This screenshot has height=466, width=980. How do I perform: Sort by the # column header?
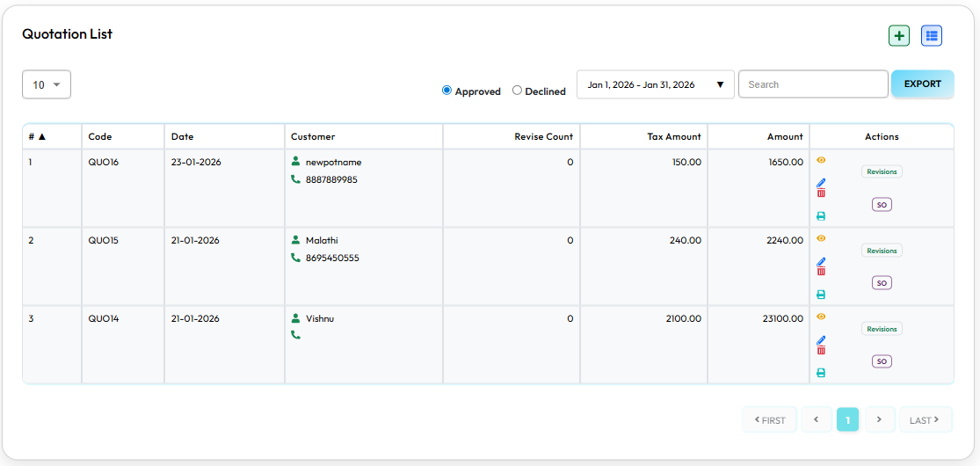37,136
